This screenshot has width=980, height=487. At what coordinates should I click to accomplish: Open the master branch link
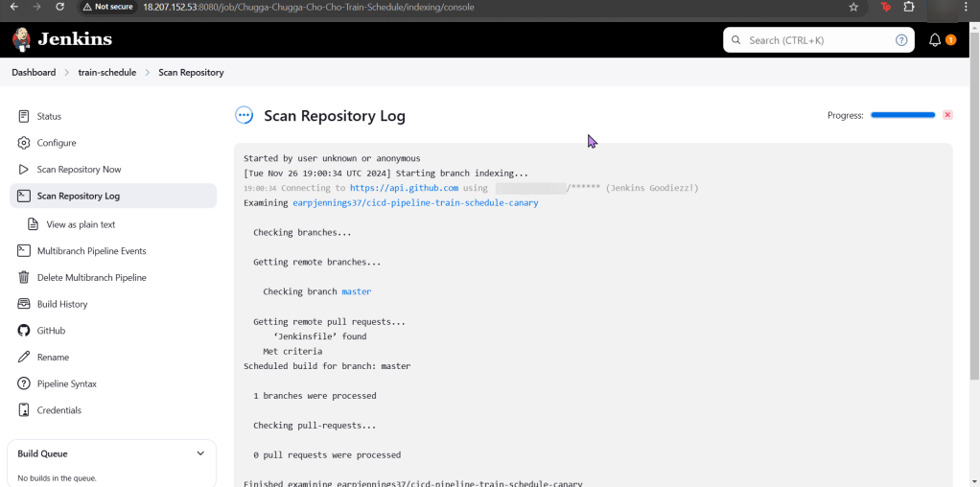(356, 291)
